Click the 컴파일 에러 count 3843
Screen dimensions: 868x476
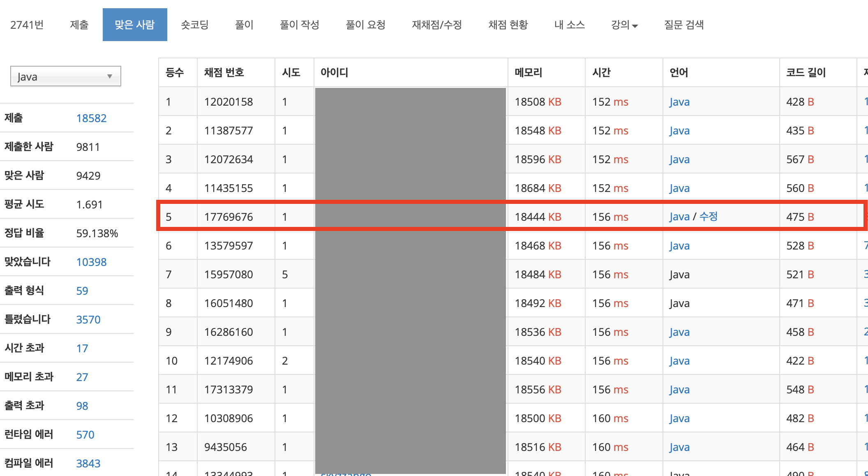(x=88, y=464)
